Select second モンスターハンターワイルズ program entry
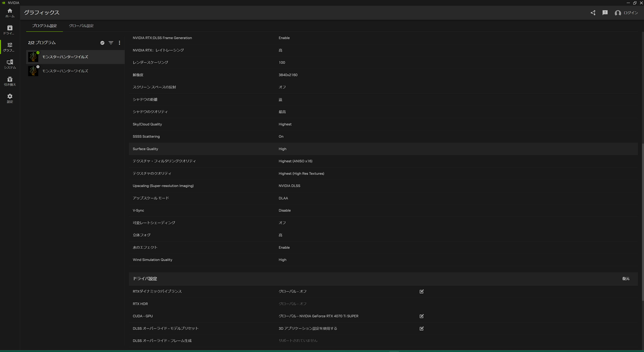644x352 pixels. coord(75,71)
